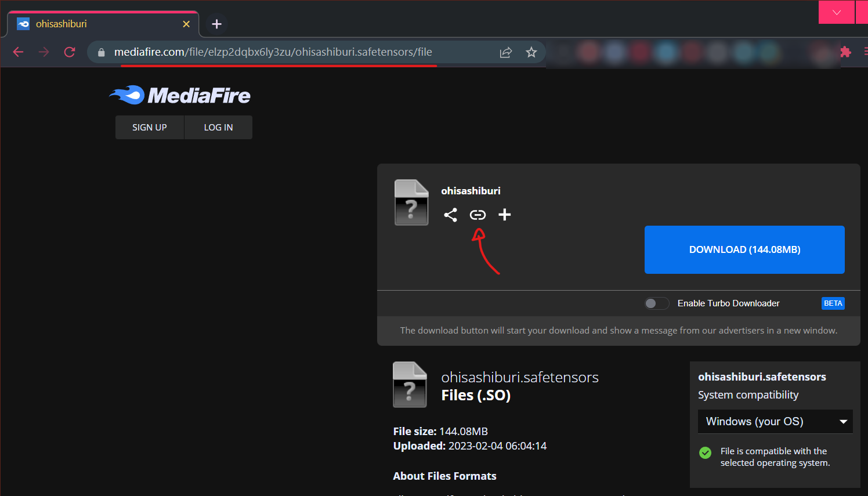Click the SIGN UP button

click(x=150, y=128)
